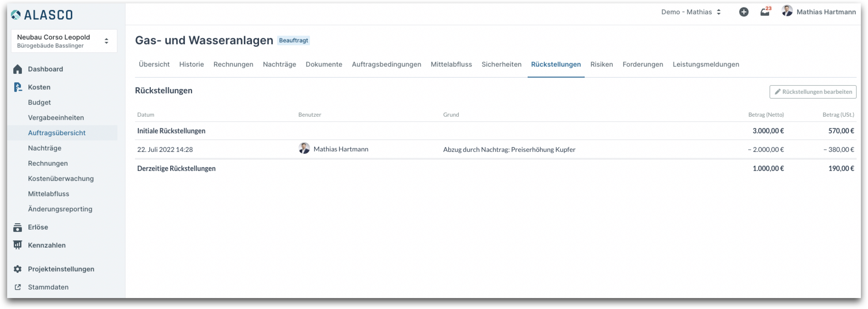868x309 pixels.
Task: Click the Beauftragt status badge
Action: [x=294, y=40]
